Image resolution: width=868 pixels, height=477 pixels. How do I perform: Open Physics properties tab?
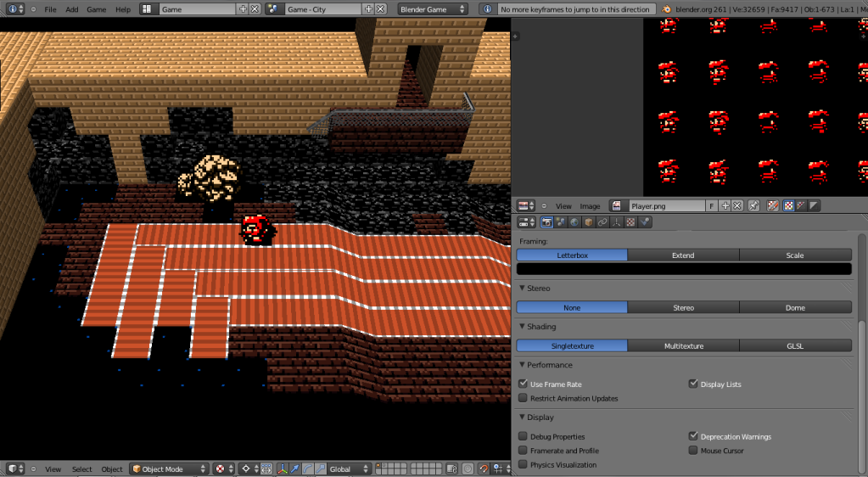pyautogui.click(x=644, y=222)
